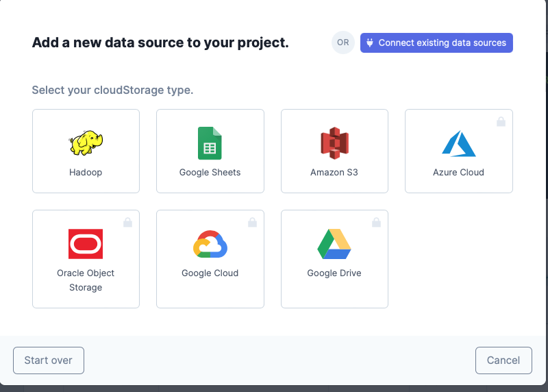
Task: Select the Google Cloud logo
Action: pos(210,244)
